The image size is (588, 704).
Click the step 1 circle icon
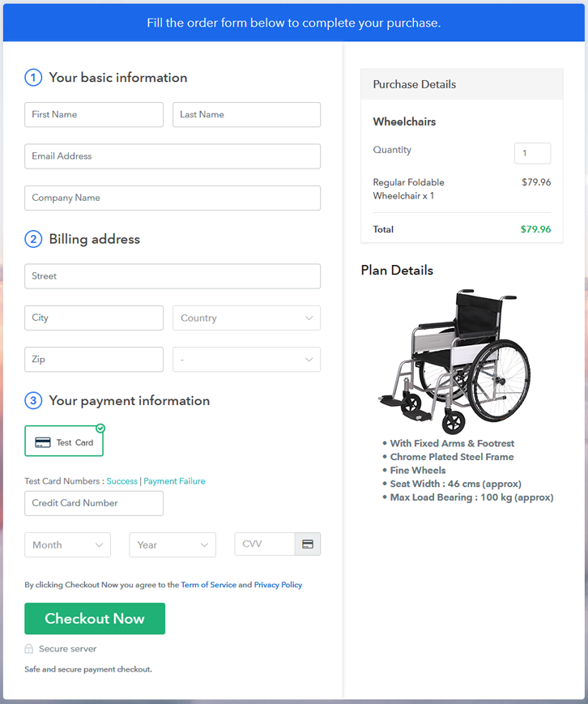[33, 78]
